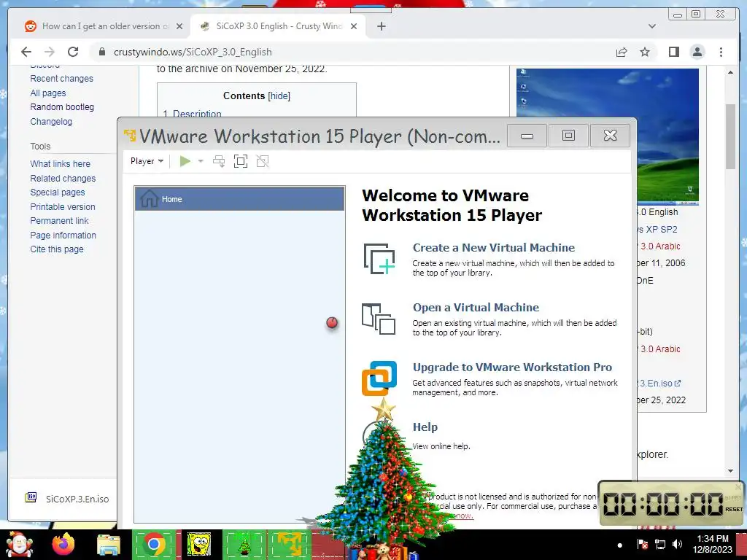The width and height of the screenshot is (747, 560).
Task: Open the Create a New Virtual Machine link
Action: [x=494, y=248]
